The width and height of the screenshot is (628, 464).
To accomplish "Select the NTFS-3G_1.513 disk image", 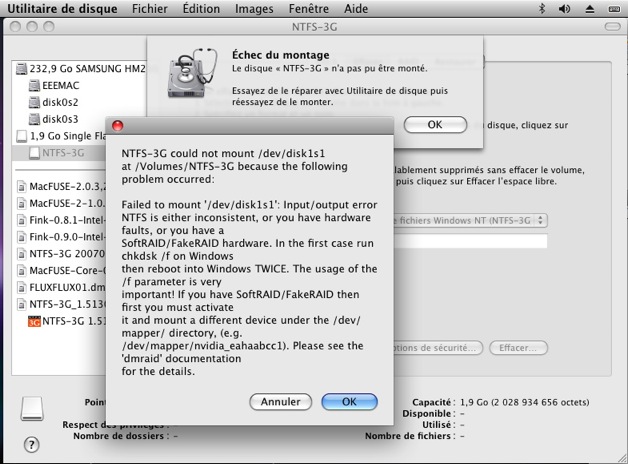I will point(61,304).
